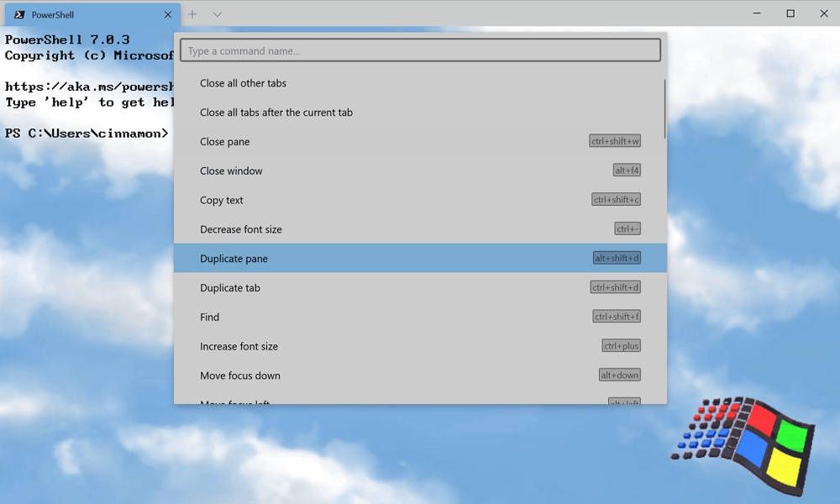Choose 'Close all other tabs' command

coord(420,83)
